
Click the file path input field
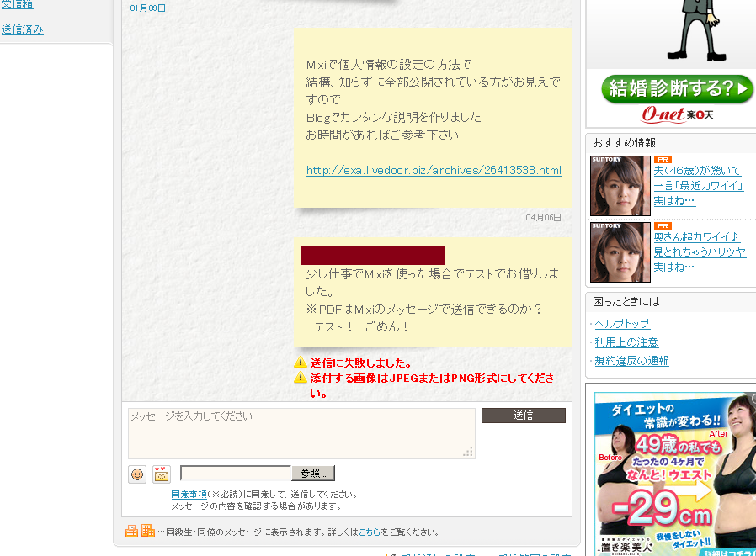pos(236,473)
